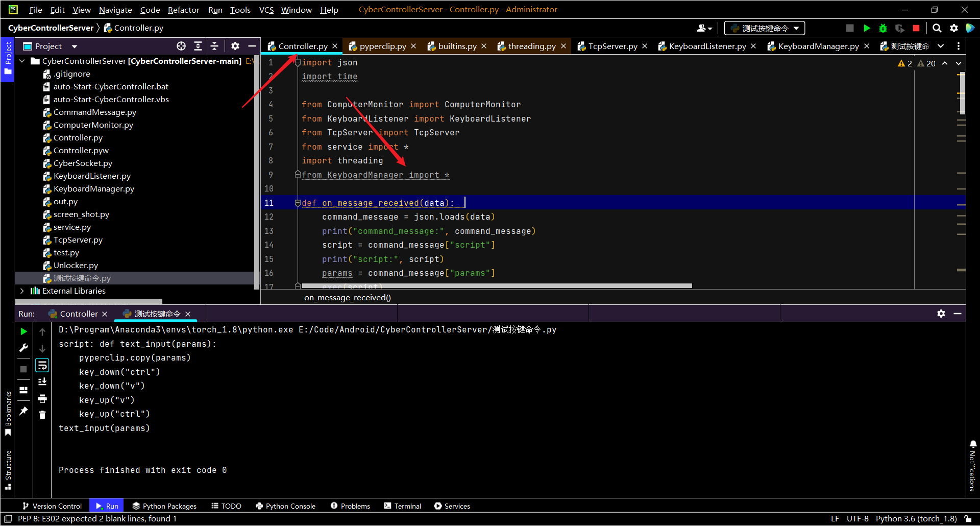980x526 pixels.
Task: Open the Refactor menu
Action: (x=183, y=10)
